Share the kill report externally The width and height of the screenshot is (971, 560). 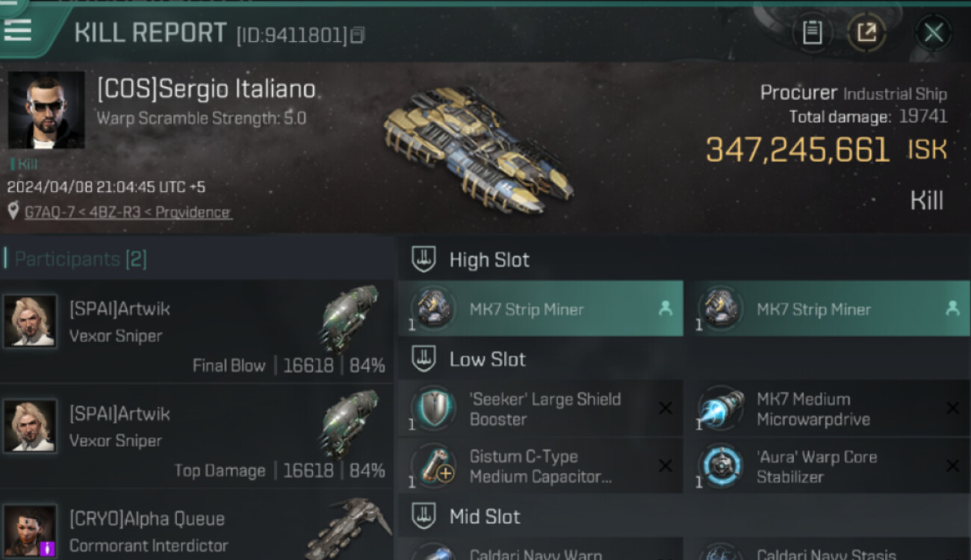(x=866, y=33)
